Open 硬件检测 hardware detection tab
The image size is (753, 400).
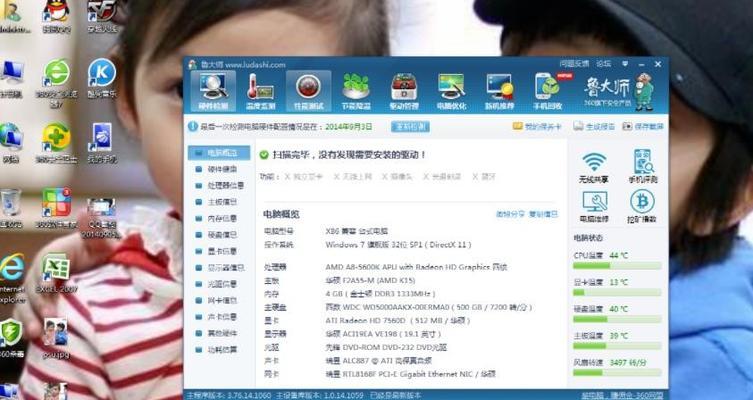(213, 91)
